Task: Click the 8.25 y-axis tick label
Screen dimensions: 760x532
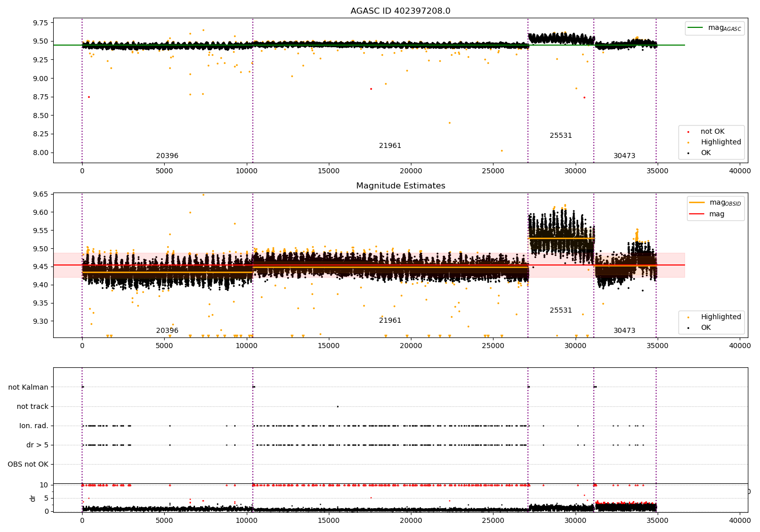Action: tap(40, 134)
